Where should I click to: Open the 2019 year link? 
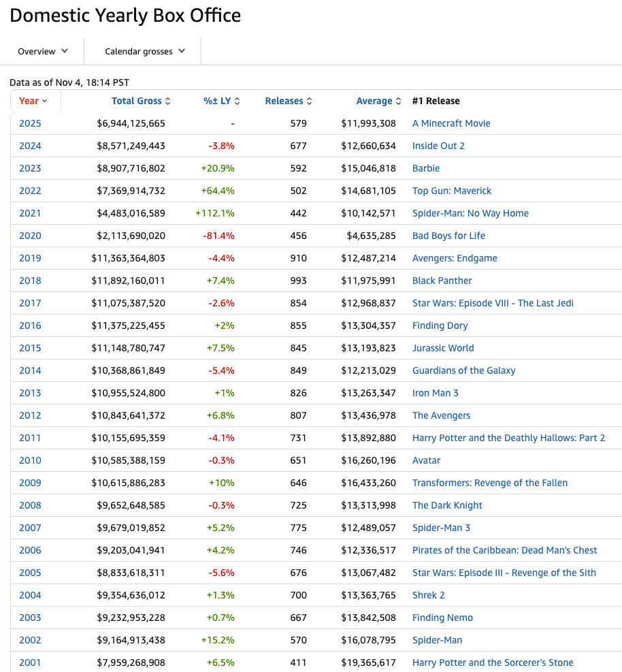(x=30, y=259)
